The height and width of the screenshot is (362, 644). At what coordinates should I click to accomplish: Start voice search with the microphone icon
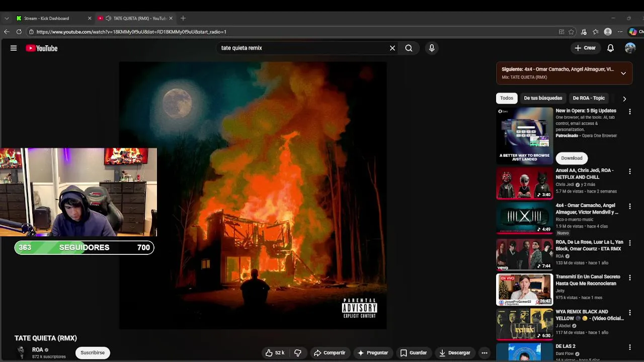pyautogui.click(x=432, y=48)
